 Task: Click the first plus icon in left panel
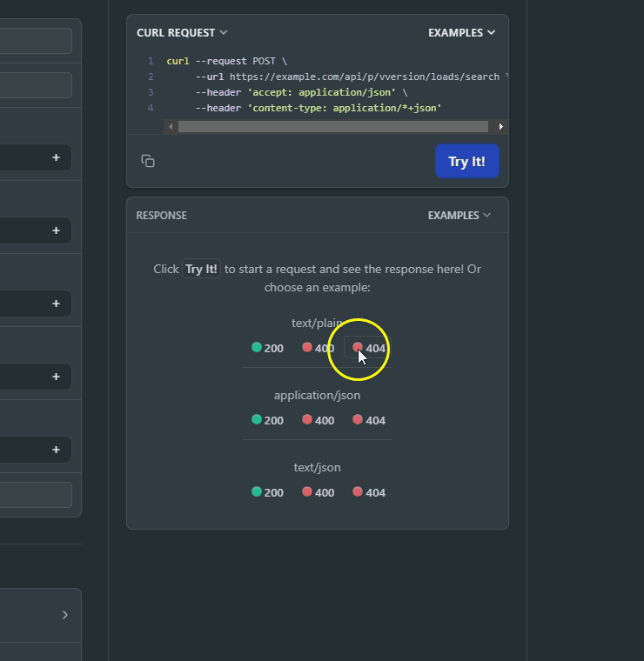coord(56,157)
